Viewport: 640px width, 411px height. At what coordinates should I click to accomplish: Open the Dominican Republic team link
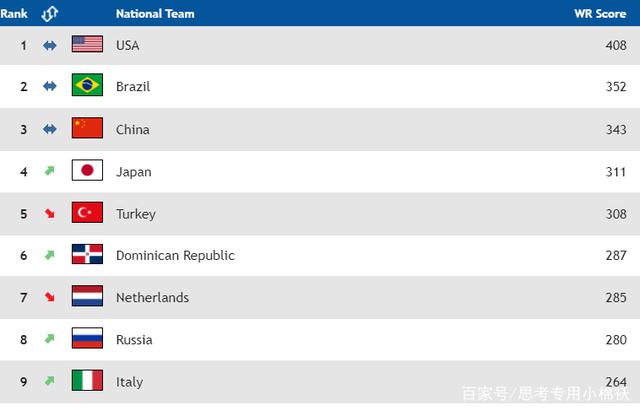pyautogui.click(x=175, y=255)
